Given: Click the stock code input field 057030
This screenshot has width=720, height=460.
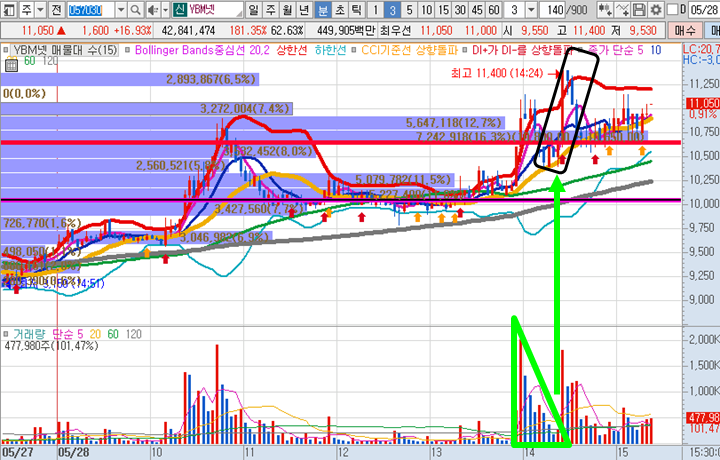Looking at the screenshot, I should point(90,10).
